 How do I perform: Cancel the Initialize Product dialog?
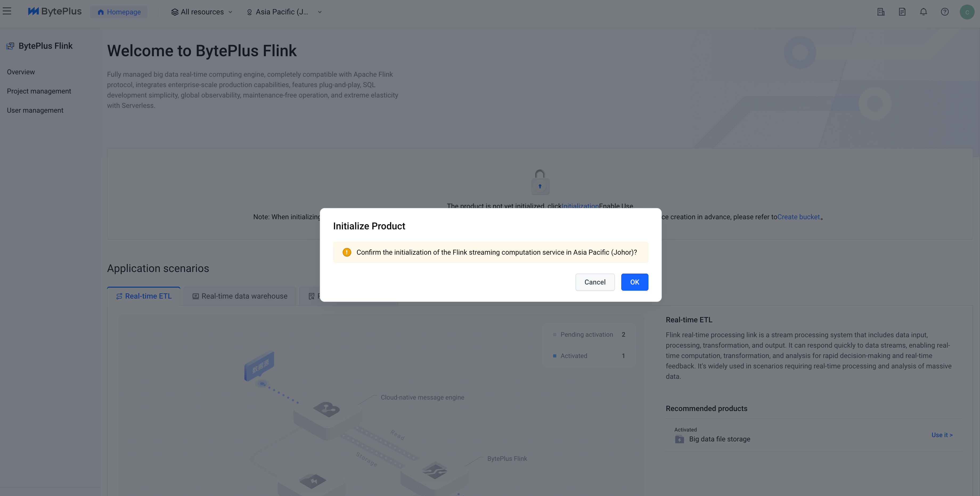(x=595, y=282)
